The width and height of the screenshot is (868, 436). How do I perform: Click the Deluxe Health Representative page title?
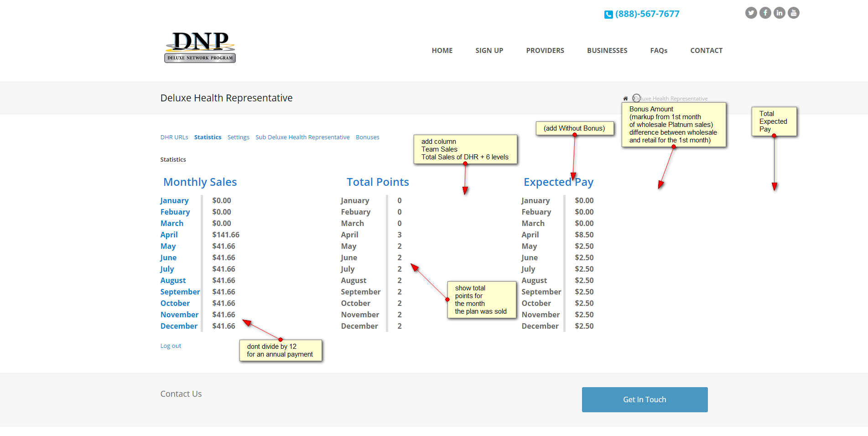(x=226, y=98)
